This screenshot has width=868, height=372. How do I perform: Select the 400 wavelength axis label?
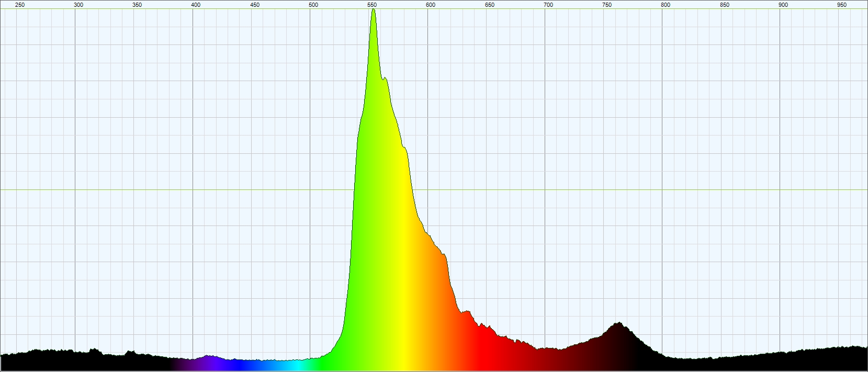[196, 5]
